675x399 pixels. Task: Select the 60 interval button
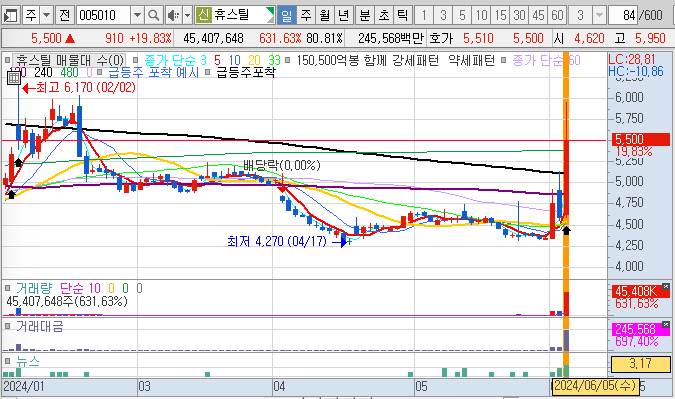(557, 15)
